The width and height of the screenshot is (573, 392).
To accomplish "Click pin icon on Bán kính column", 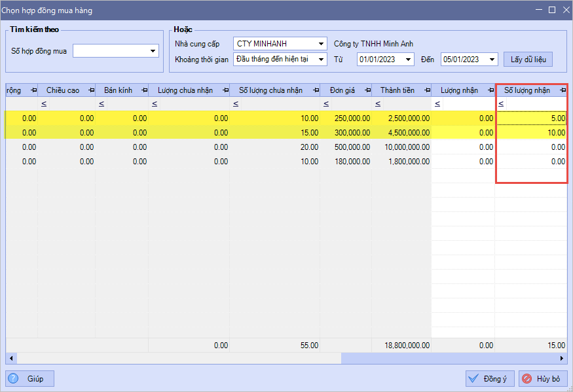I will tap(142, 90).
